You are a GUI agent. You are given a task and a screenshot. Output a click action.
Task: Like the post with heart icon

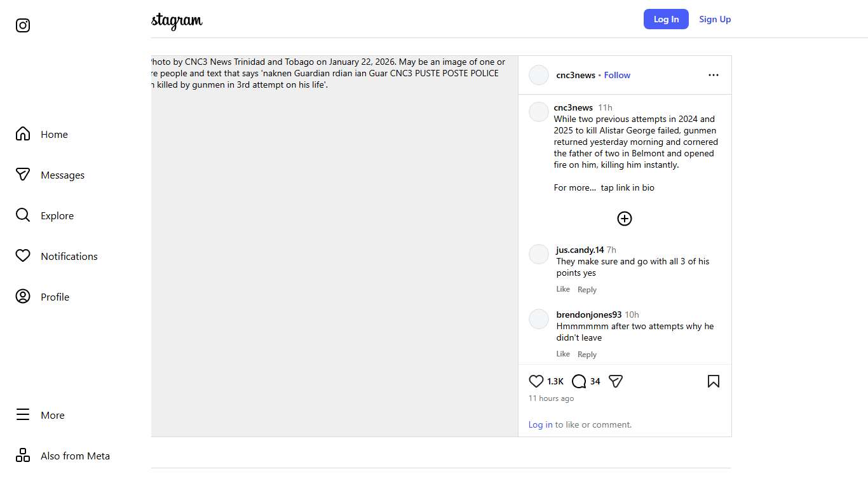pyautogui.click(x=536, y=381)
